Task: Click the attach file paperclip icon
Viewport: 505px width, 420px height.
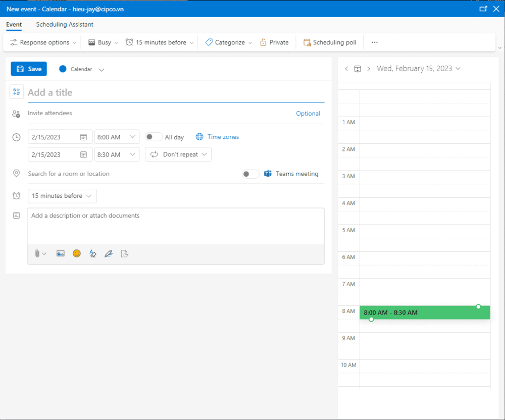Action: pyautogui.click(x=37, y=253)
